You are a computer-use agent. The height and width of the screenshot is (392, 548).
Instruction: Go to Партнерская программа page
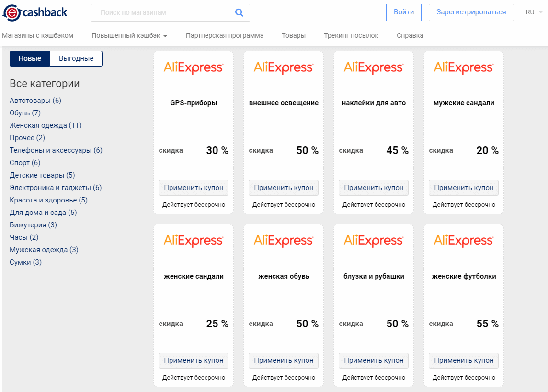225,35
